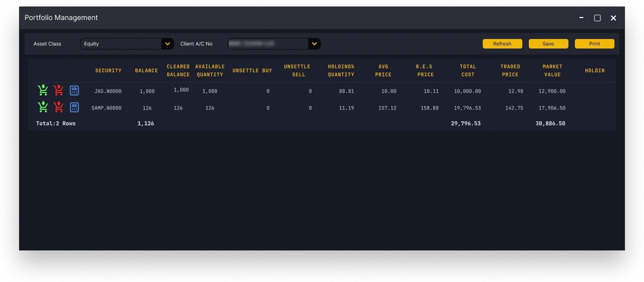Click B.E.S price 158.88
Viewport: 644px width, 282px height.
point(430,108)
